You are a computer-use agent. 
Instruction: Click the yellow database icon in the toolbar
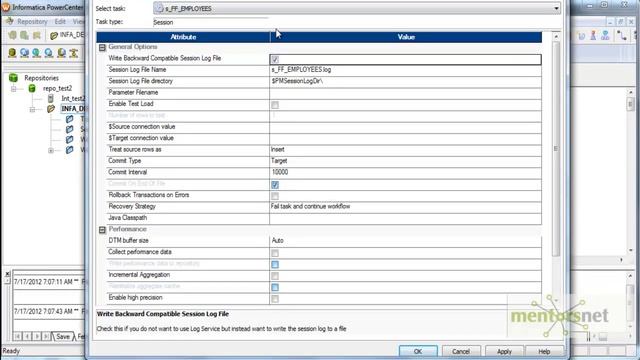pos(12,53)
